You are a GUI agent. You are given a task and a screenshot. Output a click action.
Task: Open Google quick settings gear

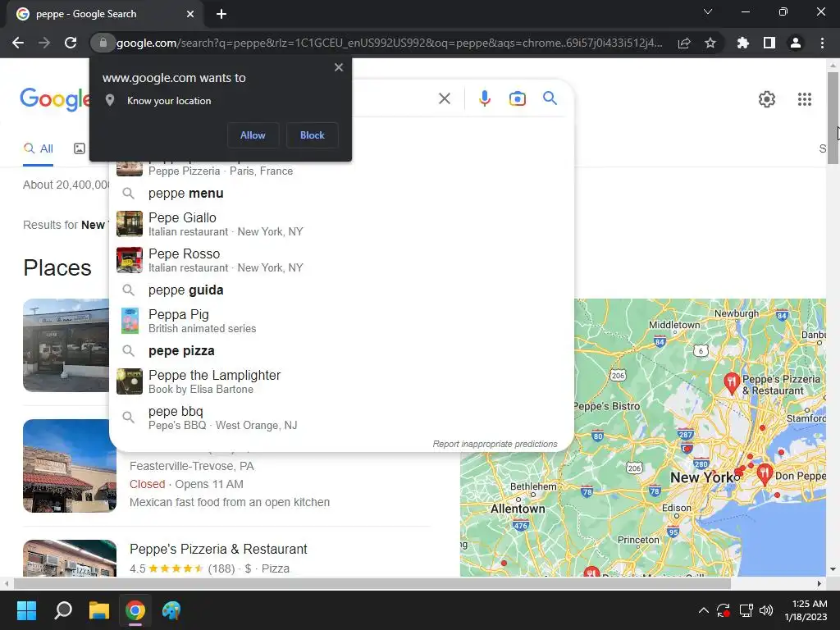767,99
